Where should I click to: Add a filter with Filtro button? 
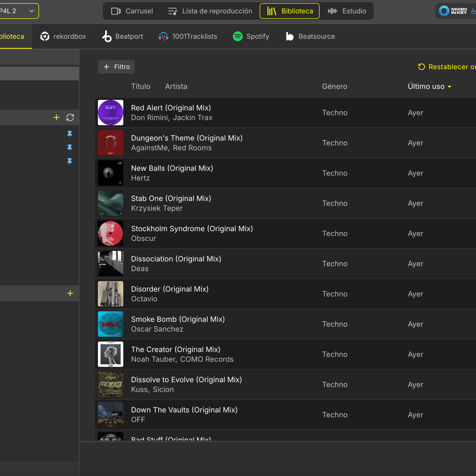click(x=116, y=67)
